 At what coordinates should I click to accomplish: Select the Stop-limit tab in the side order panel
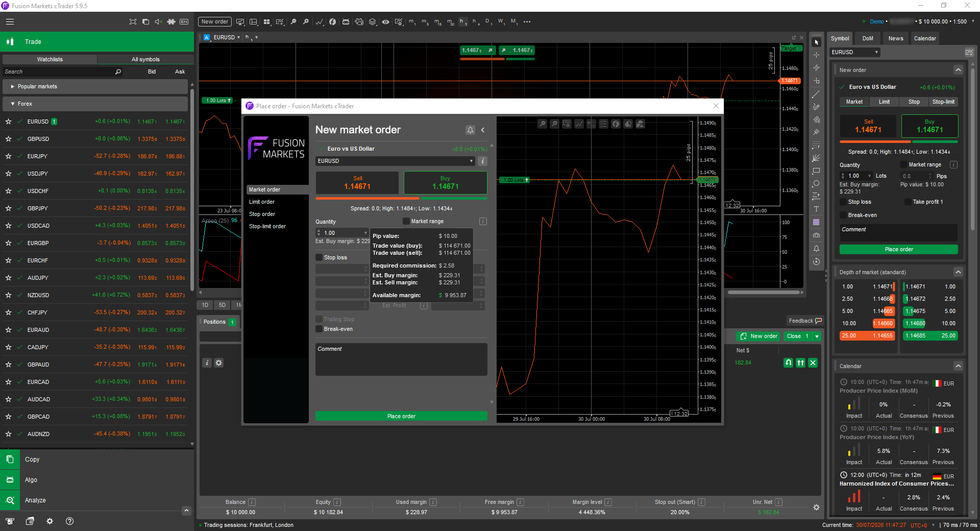coord(943,102)
